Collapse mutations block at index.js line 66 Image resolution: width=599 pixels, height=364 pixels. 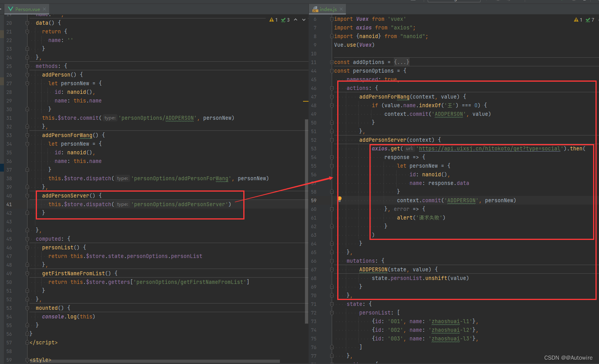tap(332, 261)
